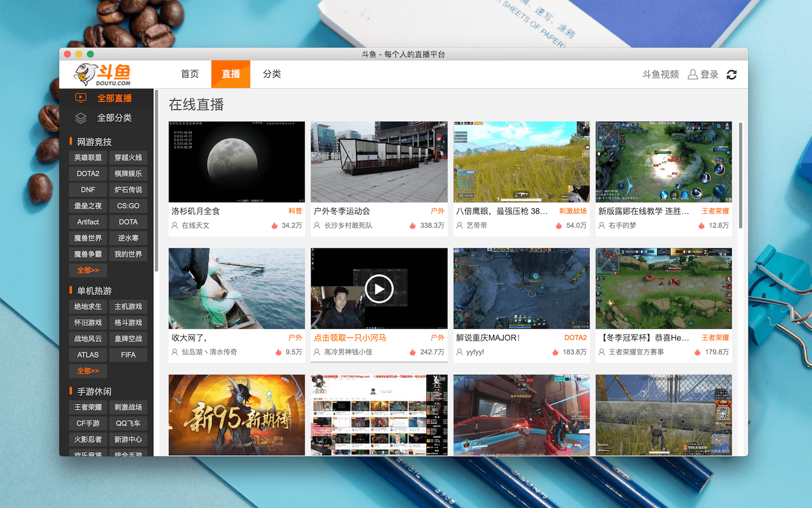
Task: Click streamer icon next to 长沙乡村敢死队
Action: 317,226
